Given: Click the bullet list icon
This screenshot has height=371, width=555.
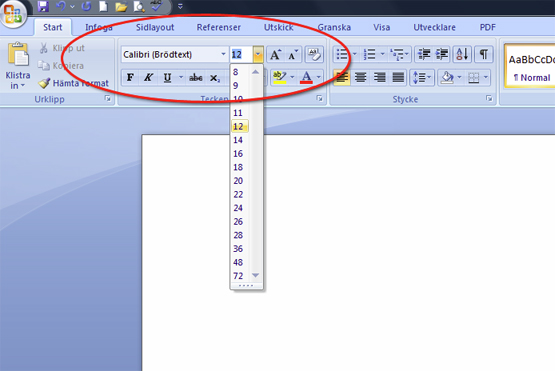Looking at the screenshot, I should [x=342, y=55].
